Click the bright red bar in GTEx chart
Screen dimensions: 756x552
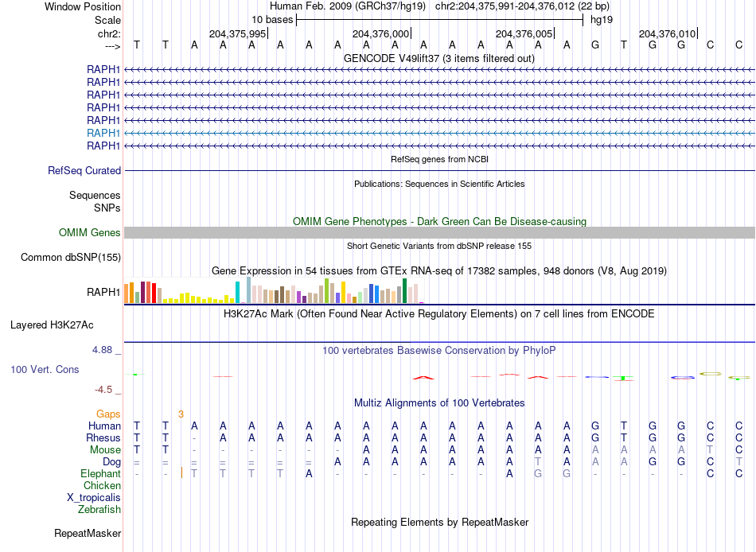pos(154,293)
